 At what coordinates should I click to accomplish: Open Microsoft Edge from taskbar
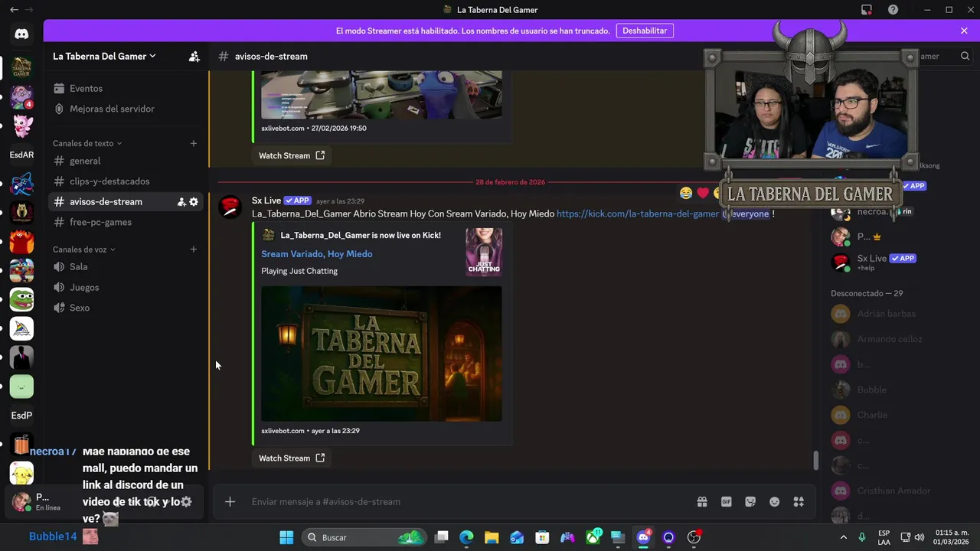pos(466,537)
